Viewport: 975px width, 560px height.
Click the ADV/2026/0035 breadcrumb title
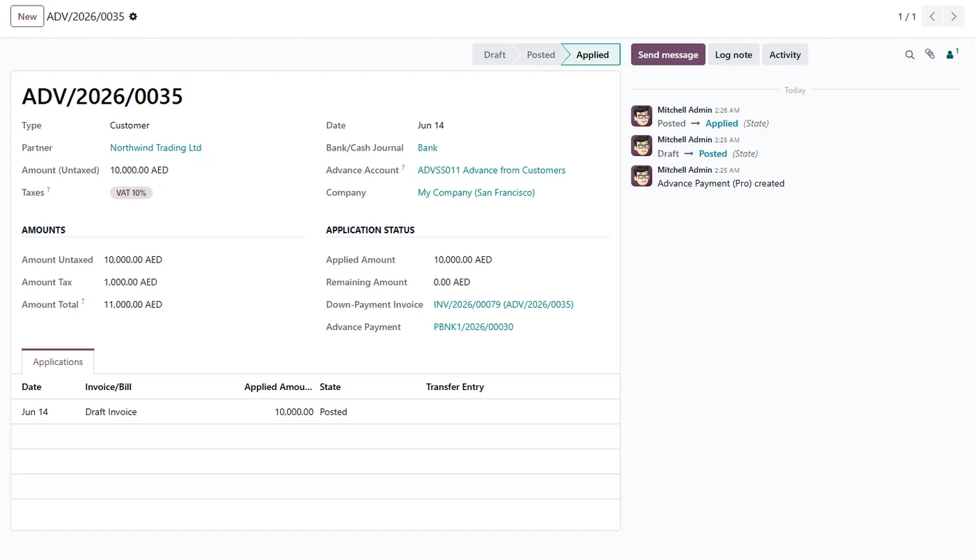[86, 17]
